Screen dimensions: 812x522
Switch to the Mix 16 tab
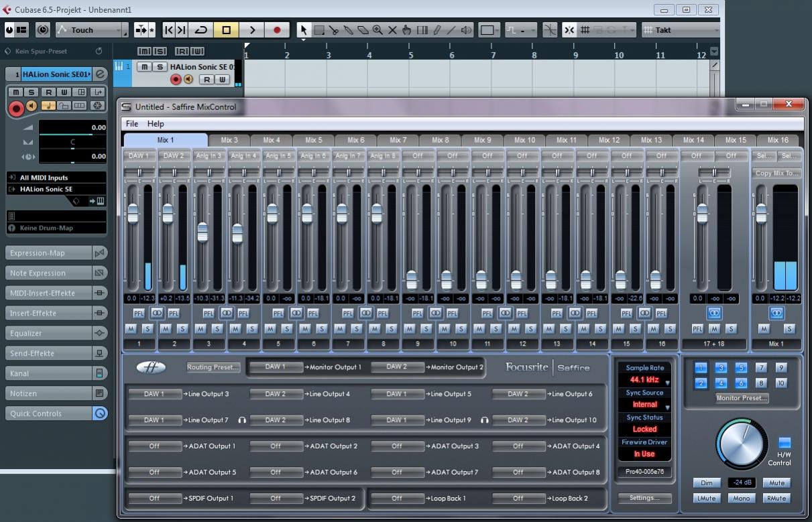(x=778, y=140)
